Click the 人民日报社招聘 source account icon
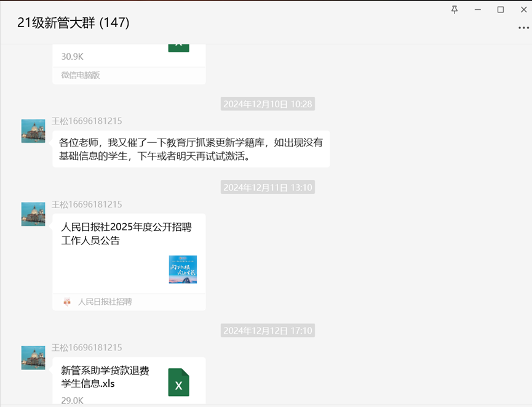 point(67,302)
